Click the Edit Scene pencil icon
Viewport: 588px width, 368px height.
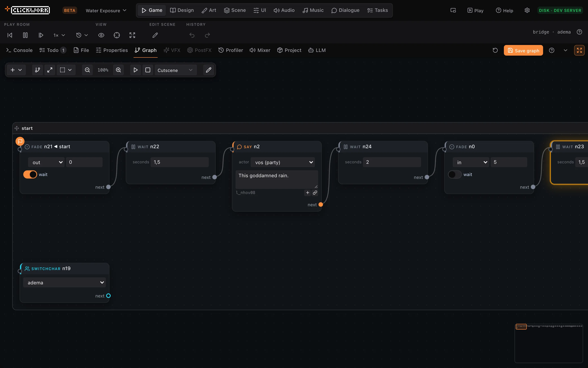point(155,35)
